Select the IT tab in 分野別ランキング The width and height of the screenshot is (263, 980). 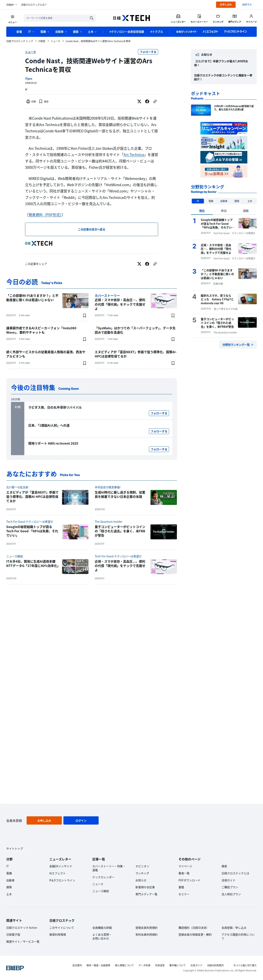198,201
